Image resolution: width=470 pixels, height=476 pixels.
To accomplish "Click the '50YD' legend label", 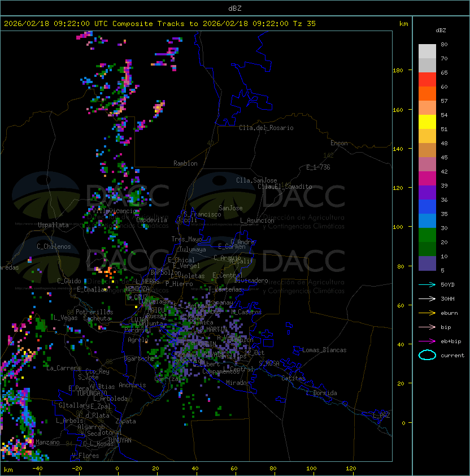I will click(447, 285).
